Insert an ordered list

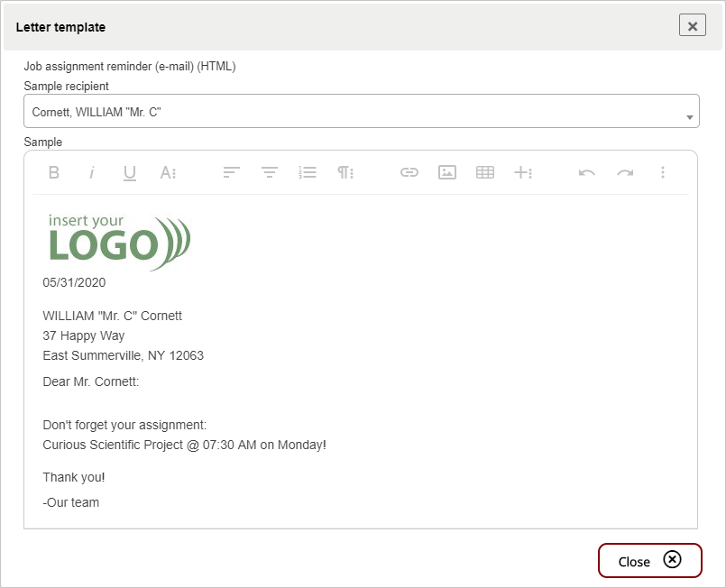308,172
